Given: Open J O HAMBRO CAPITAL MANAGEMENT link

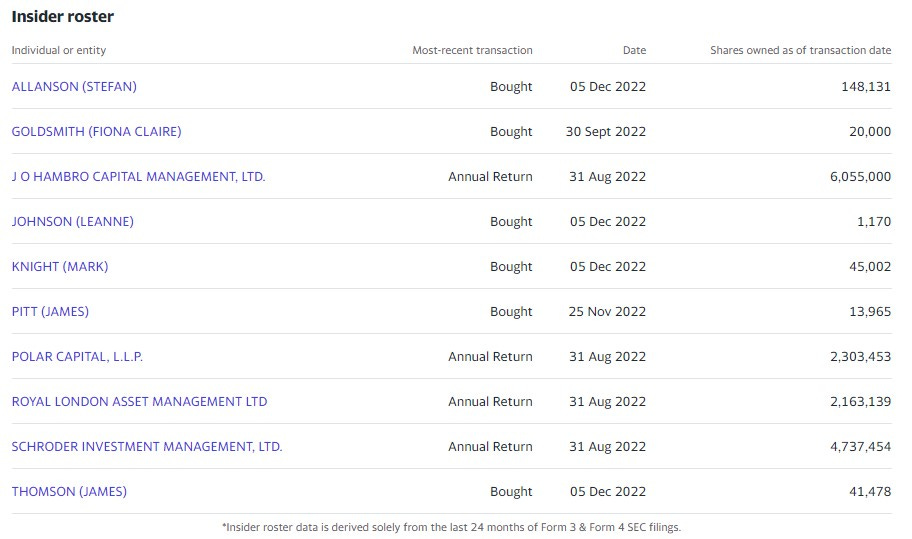Looking at the screenshot, I should [138, 177].
